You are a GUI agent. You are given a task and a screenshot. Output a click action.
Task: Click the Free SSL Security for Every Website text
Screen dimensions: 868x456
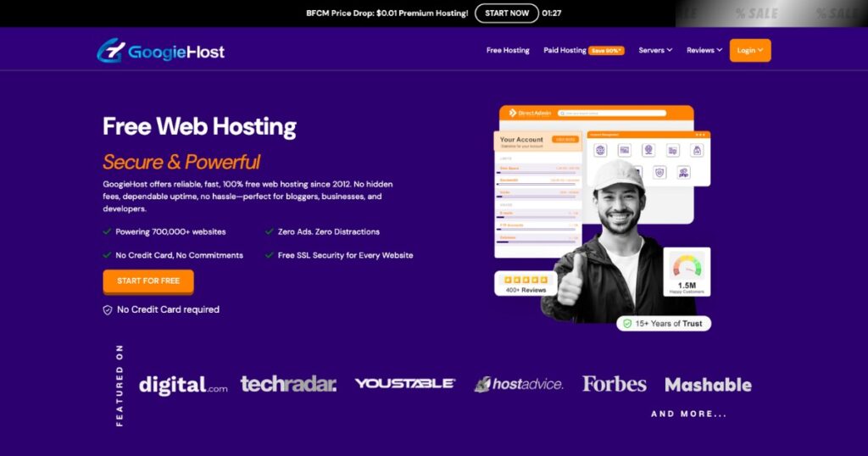pyautogui.click(x=346, y=255)
